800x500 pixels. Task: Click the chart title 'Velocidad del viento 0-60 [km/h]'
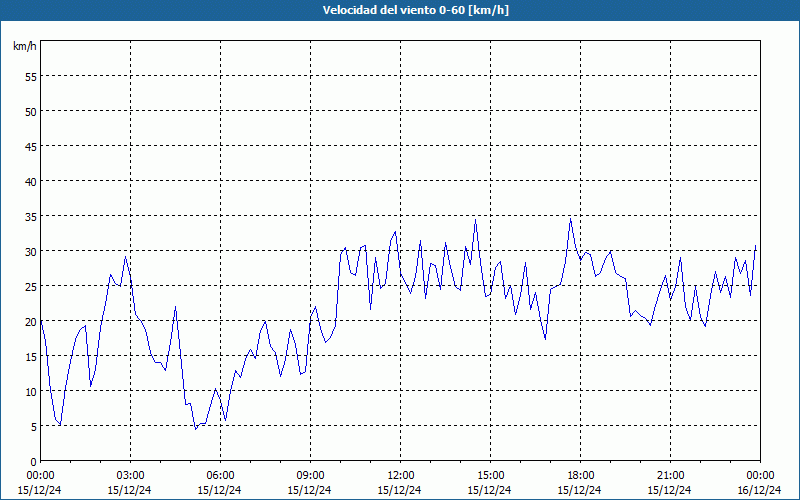[x=415, y=10]
